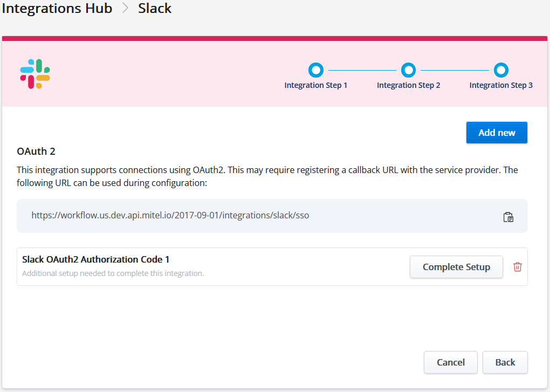Click the Complete Setup button

(x=456, y=267)
